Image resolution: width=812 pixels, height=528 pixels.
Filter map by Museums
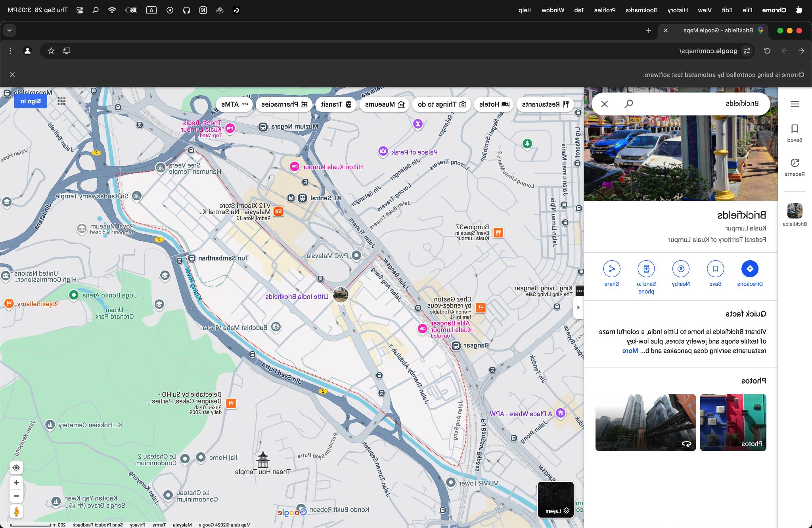point(385,104)
